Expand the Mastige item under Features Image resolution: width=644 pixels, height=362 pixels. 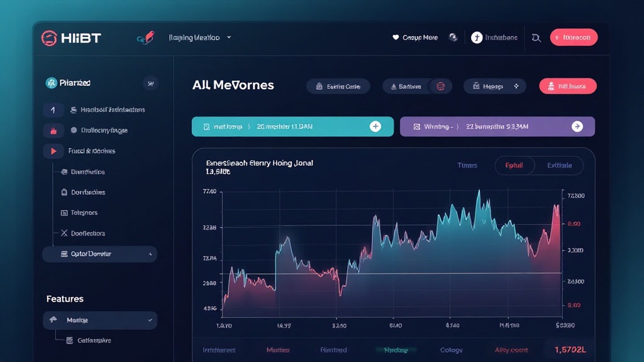pos(150,321)
